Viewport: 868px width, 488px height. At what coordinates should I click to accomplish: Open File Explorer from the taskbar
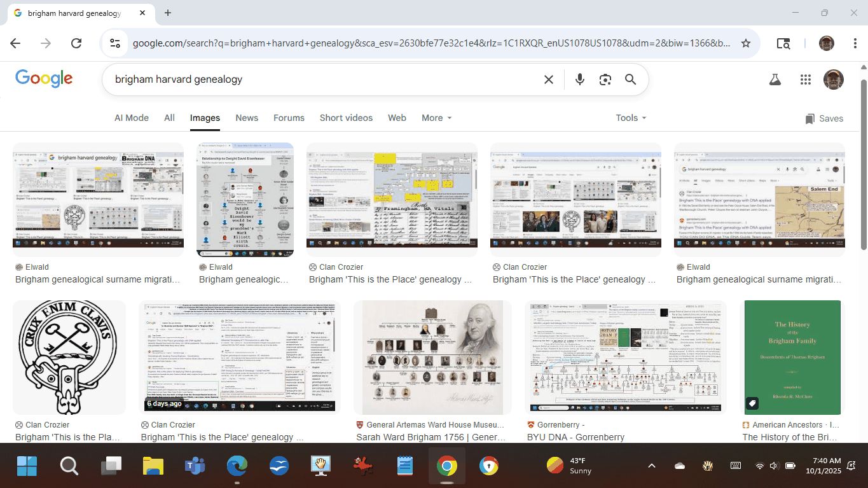[x=153, y=466]
